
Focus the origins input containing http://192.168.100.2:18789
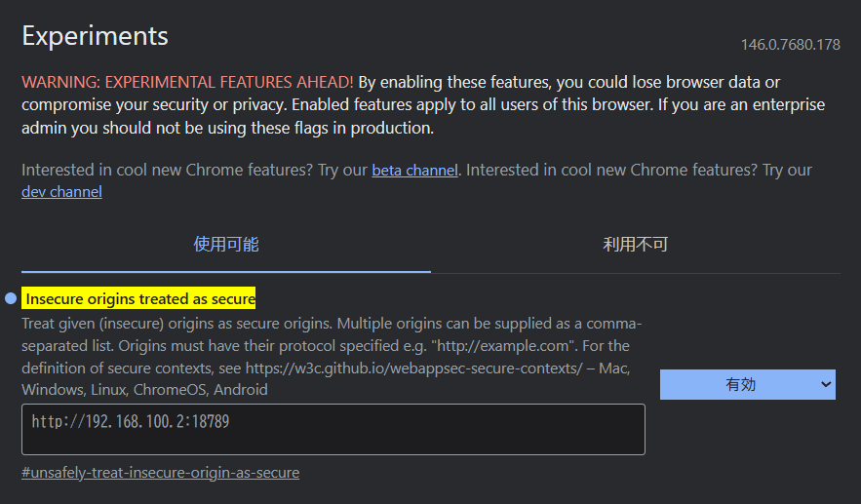tap(333, 429)
